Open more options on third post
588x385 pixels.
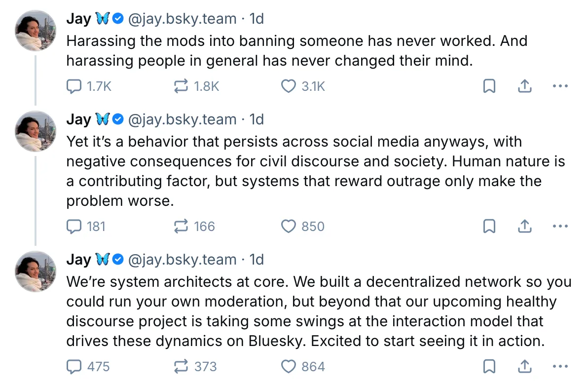(x=560, y=367)
